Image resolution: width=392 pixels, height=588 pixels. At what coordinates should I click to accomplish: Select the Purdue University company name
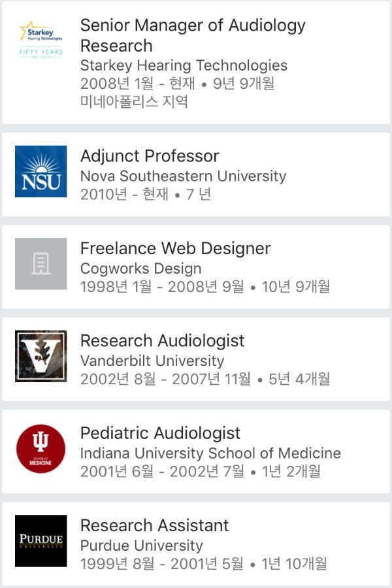(x=141, y=546)
